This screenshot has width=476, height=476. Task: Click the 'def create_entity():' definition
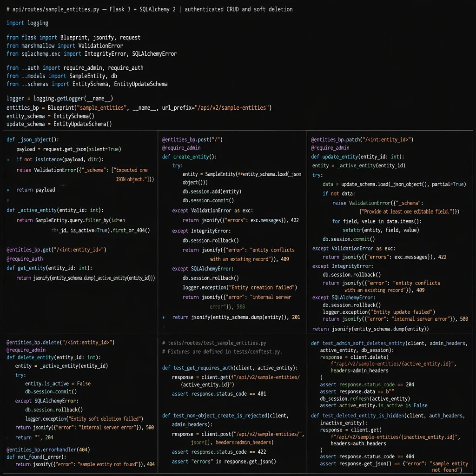[x=189, y=157]
